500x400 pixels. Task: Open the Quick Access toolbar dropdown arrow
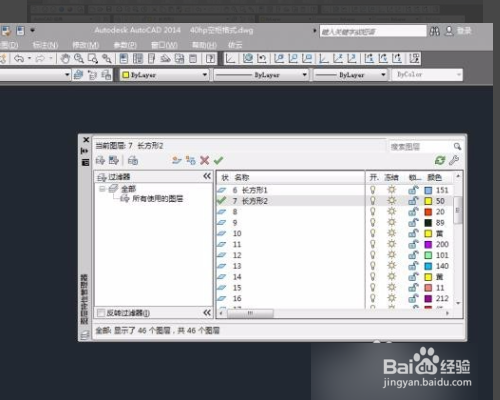tap(32, 30)
